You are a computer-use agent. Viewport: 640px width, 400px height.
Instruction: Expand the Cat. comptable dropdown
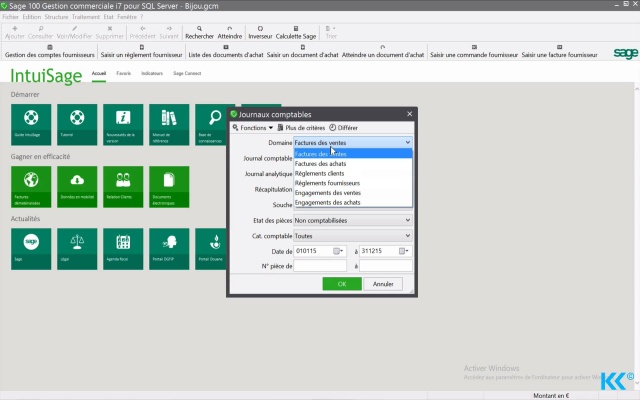click(352, 235)
